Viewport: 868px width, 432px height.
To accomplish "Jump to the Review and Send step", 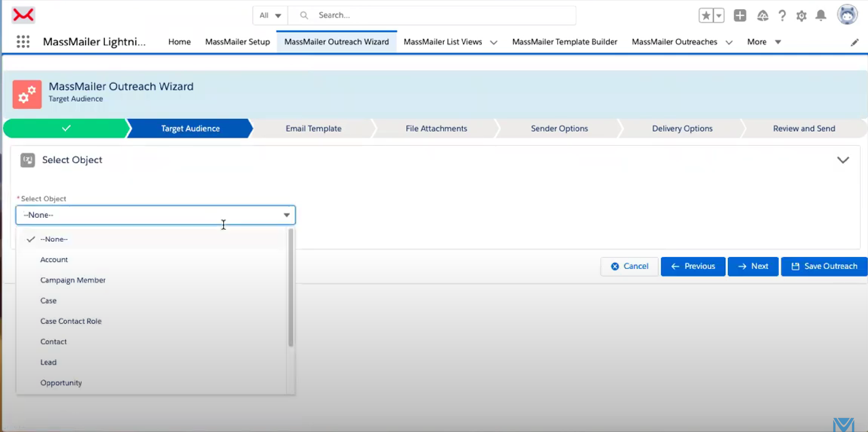I will point(804,128).
